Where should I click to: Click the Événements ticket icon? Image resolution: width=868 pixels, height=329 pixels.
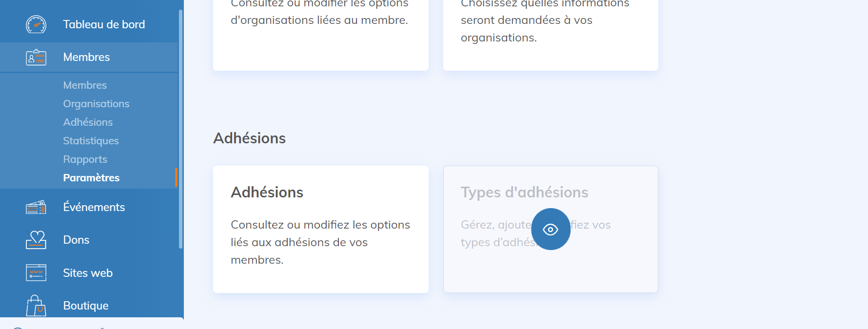point(36,208)
